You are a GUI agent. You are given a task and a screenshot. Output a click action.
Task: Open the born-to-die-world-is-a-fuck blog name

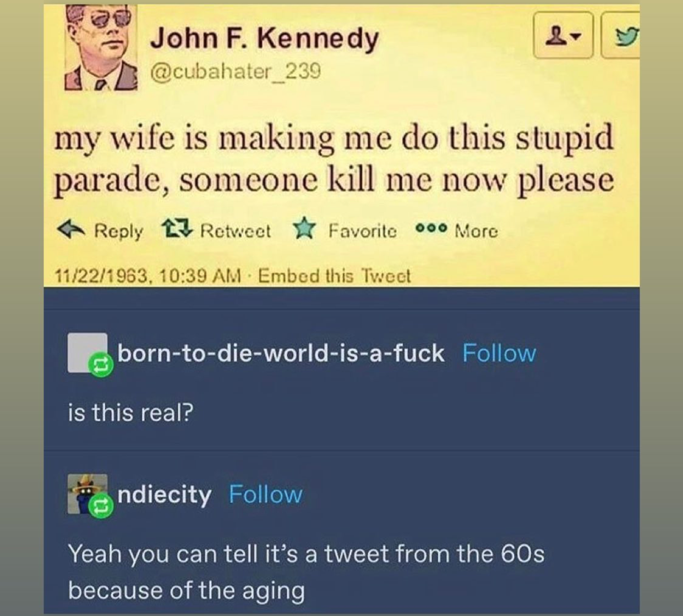point(281,353)
